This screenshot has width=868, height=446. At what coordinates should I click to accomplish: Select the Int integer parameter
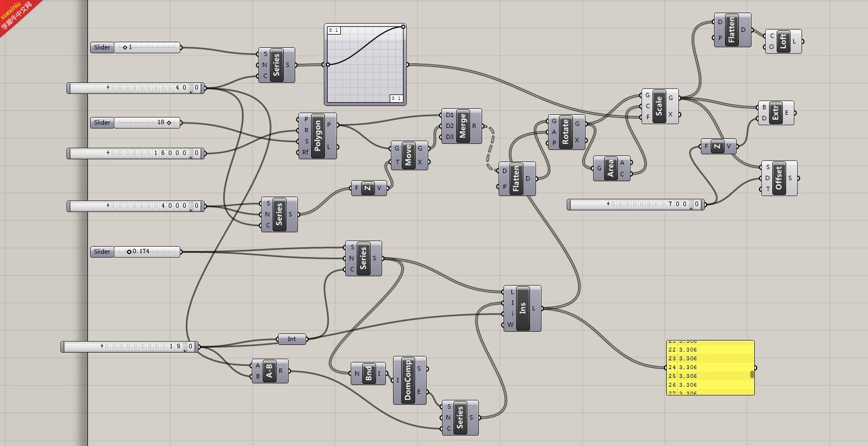coord(292,339)
